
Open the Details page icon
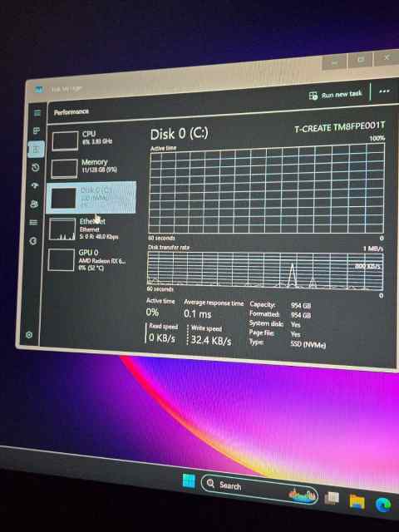[33, 222]
